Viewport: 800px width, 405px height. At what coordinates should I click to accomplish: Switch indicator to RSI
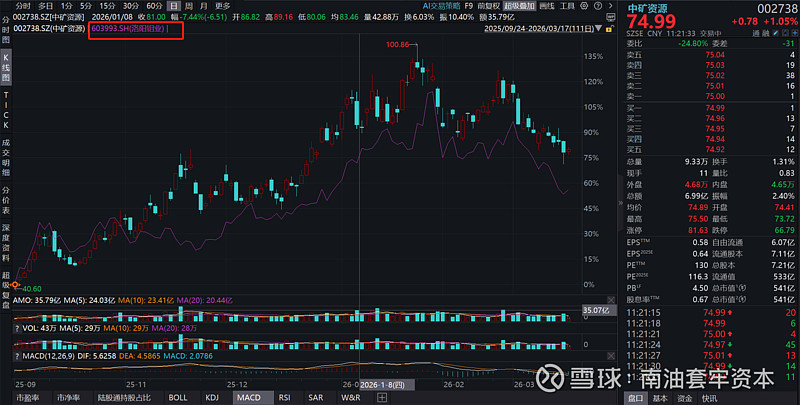285,397
